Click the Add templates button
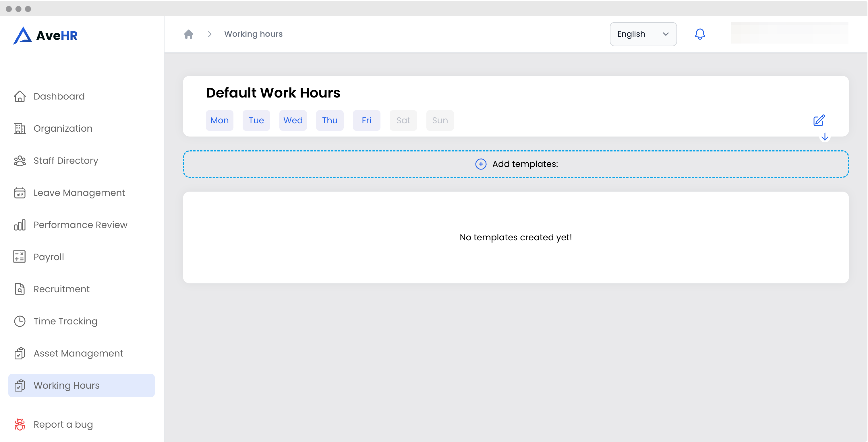The image size is (868, 442). (515, 164)
